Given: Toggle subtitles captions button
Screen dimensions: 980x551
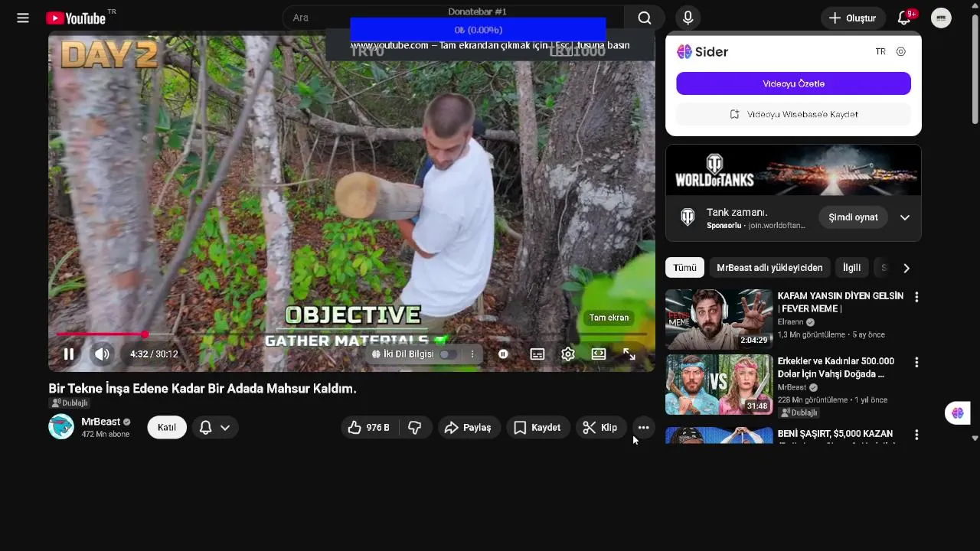Looking at the screenshot, I should (x=537, y=354).
